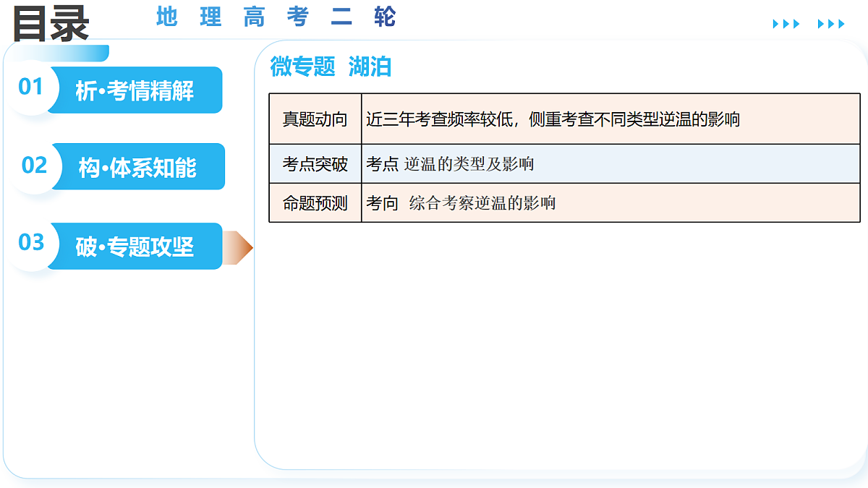Image resolution: width=868 pixels, height=488 pixels.
Task: Click the second triple-arrow icon at top right
Action: (831, 24)
